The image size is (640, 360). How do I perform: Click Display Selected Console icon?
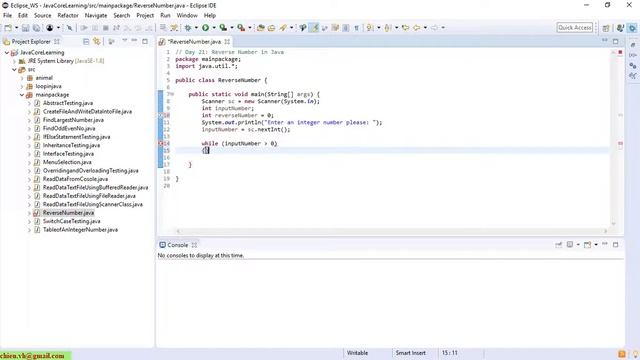(570, 244)
